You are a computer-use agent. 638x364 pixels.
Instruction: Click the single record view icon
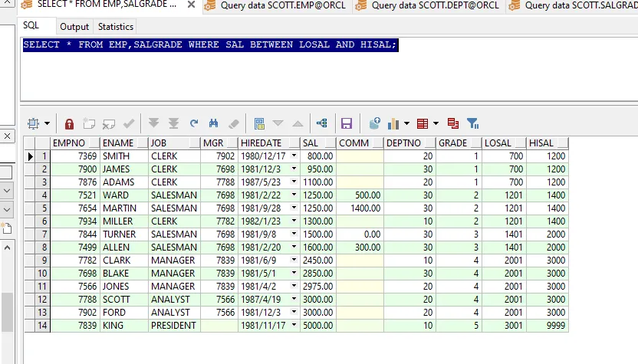(258, 123)
